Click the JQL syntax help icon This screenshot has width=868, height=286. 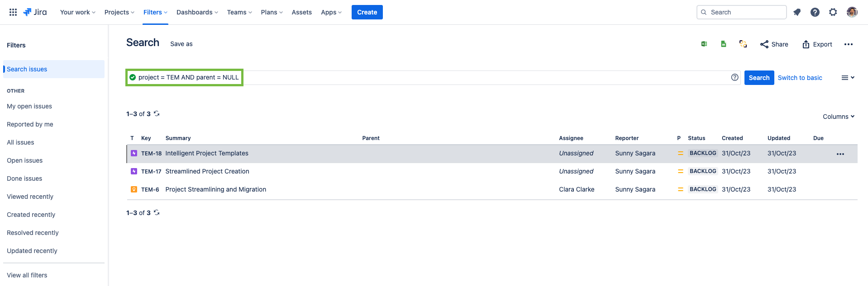point(734,77)
